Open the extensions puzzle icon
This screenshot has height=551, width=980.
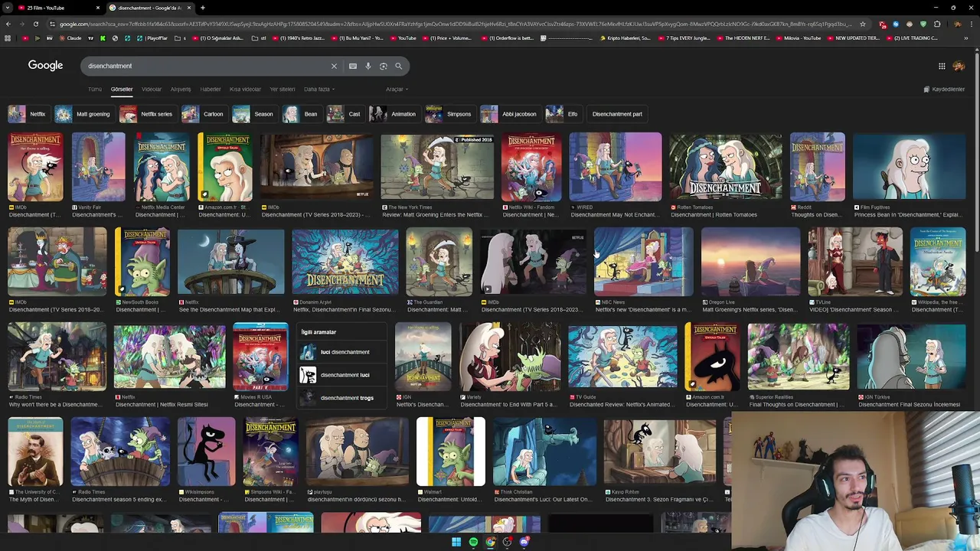(x=936, y=24)
